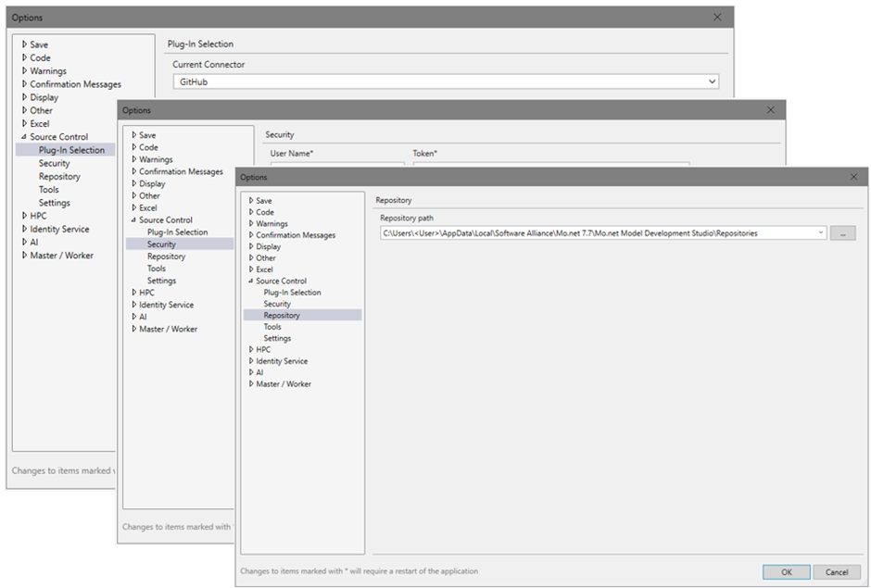Close the front Options window
Screen dimensions: 871x588
click(x=853, y=177)
